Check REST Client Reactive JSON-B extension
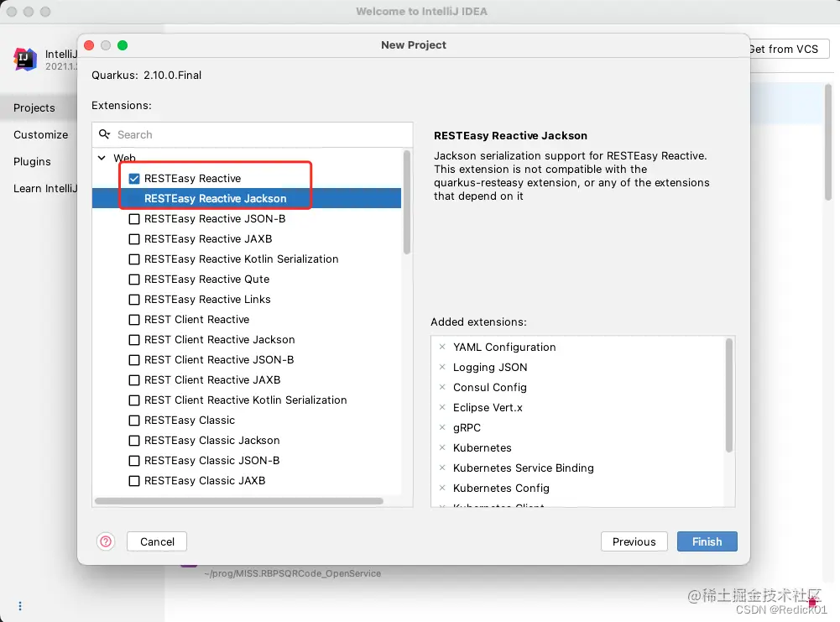Screen dimensions: 840x622 [134, 360]
